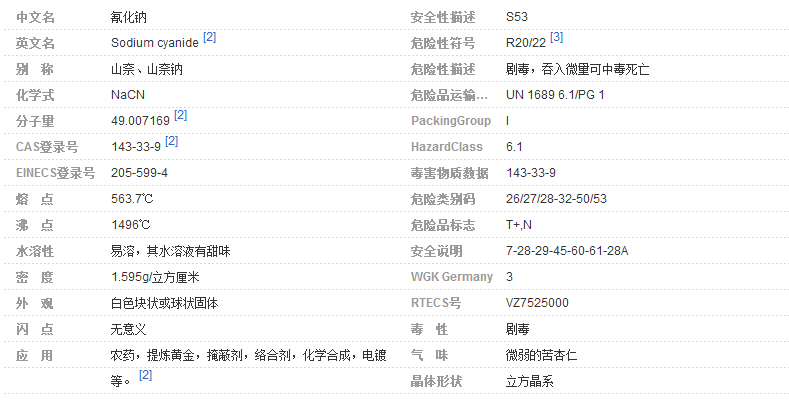Select crystal shape value 立方晶系
Viewport: 789px width, 405px height.
tap(530, 381)
